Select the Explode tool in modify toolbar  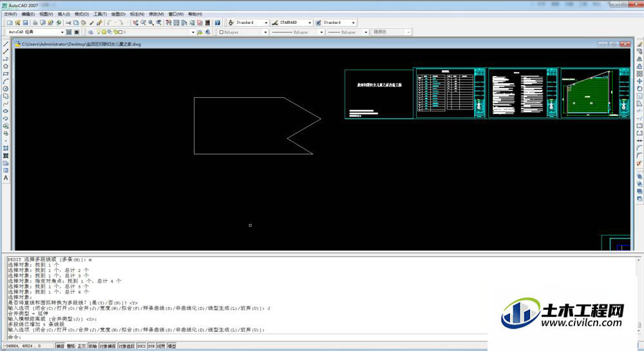tap(639, 163)
